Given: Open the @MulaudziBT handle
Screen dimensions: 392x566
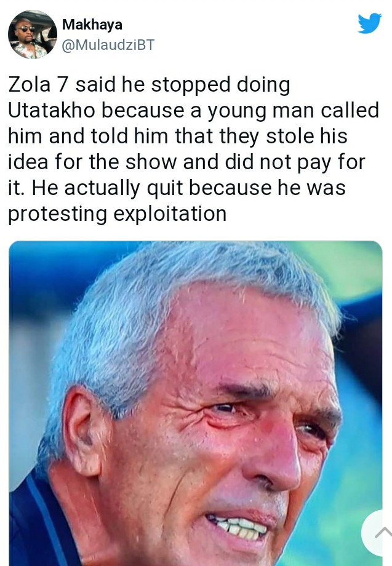Looking at the screenshot, I should (108, 45).
